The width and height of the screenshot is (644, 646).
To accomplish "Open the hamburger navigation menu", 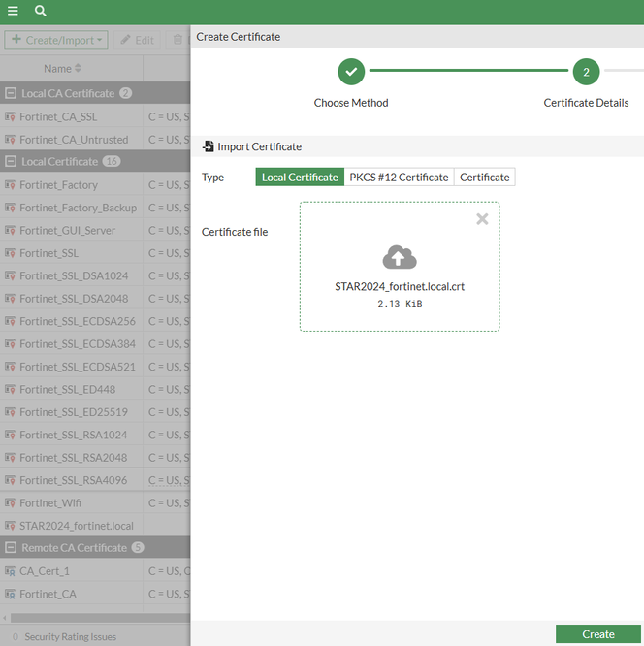I will pyautogui.click(x=13, y=11).
